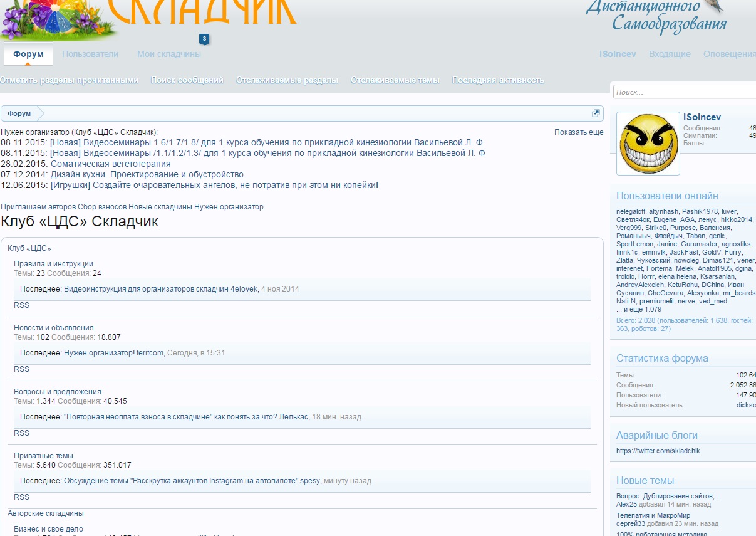Open spesy user link

[310, 481]
